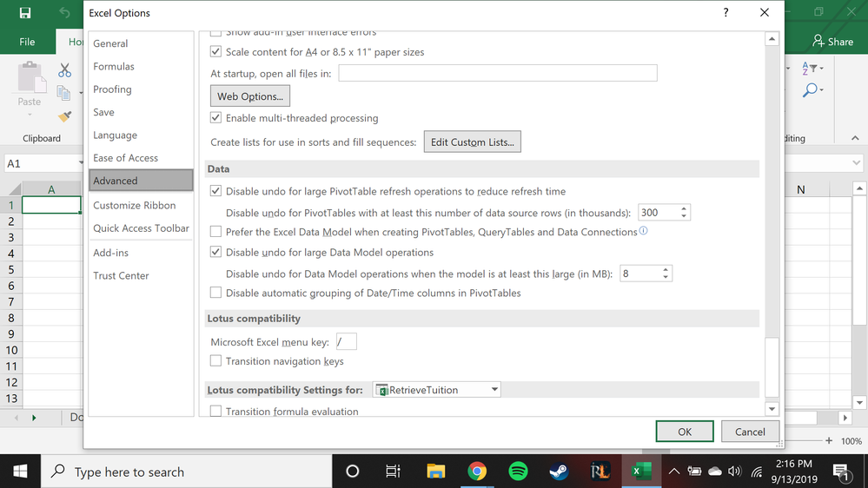Image resolution: width=868 pixels, height=488 pixels.
Task: Confirm settings with OK button
Action: tap(684, 432)
